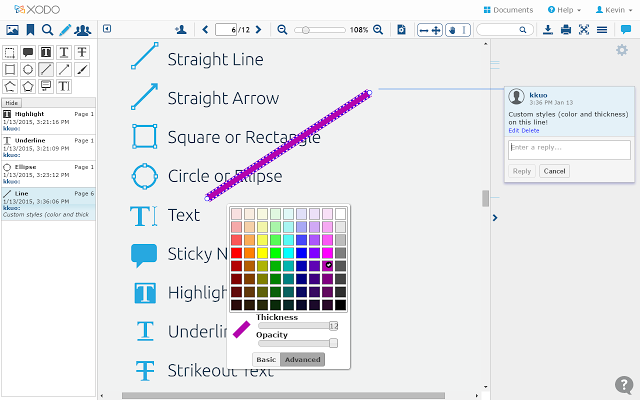Go to the next page
This screenshot has height=400, width=640.
[258, 29]
